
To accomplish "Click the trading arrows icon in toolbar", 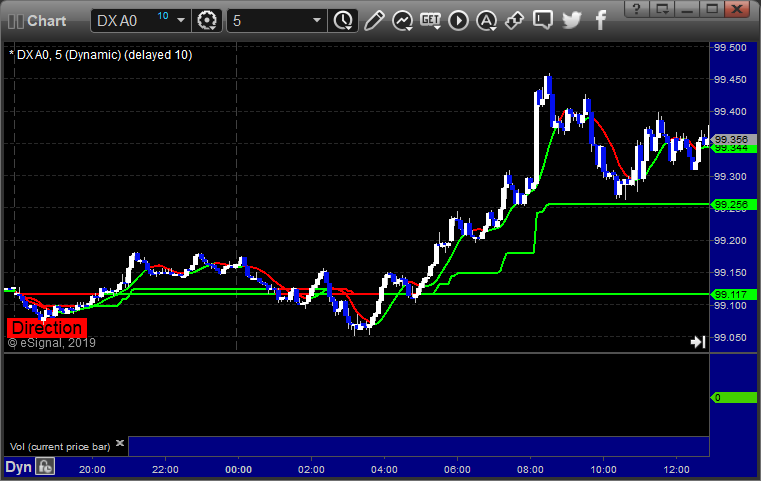I will coord(515,20).
